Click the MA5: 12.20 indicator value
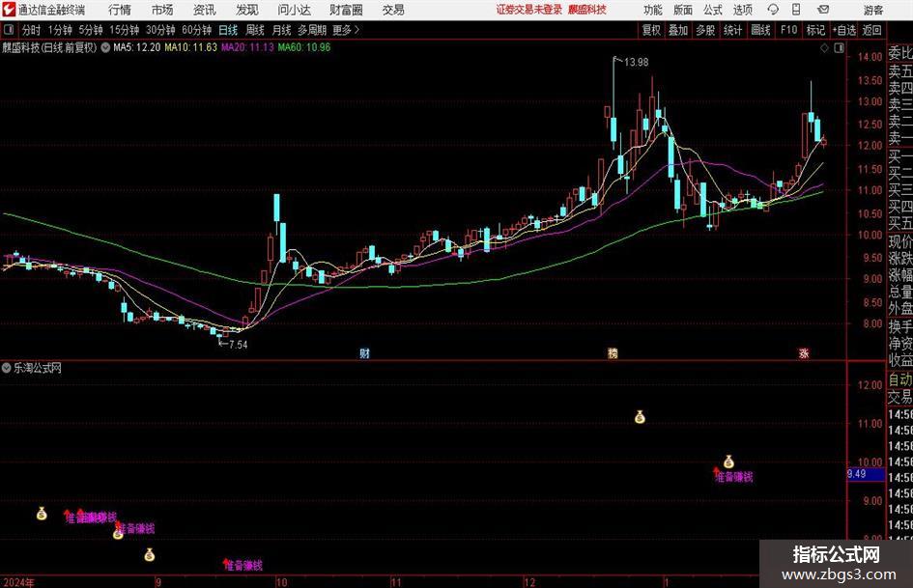 coord(137,47)
